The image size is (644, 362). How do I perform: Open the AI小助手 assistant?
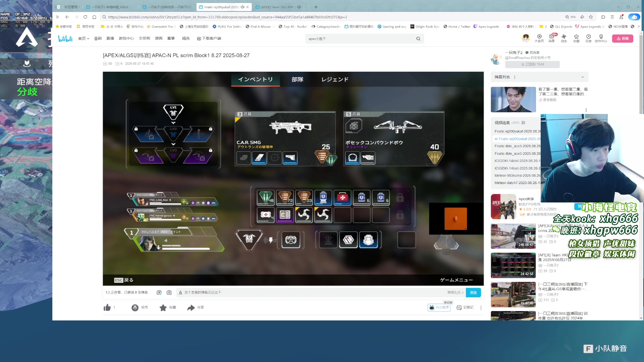tap(439, 307)
